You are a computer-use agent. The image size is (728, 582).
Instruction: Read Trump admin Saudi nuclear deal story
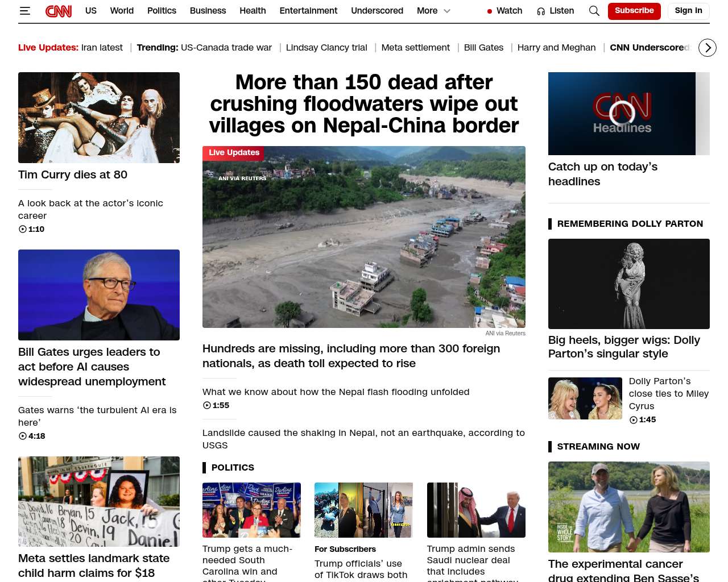point(472,563)
